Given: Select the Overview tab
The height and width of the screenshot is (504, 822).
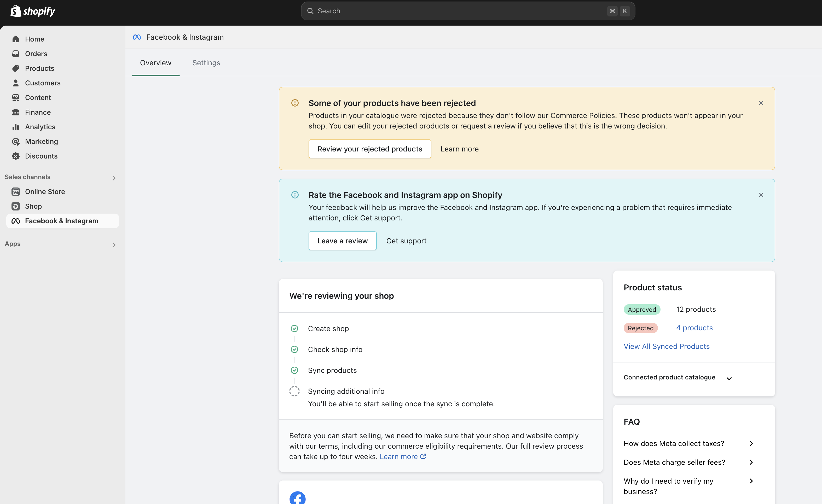Looking at the screenshot, I should (155, 63).
